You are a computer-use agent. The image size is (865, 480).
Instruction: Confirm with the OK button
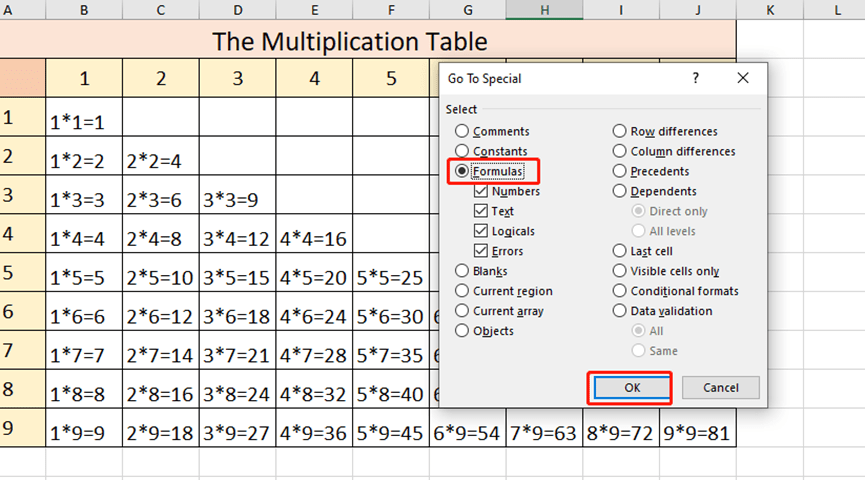pyautogui.click(x=632, y=388)
